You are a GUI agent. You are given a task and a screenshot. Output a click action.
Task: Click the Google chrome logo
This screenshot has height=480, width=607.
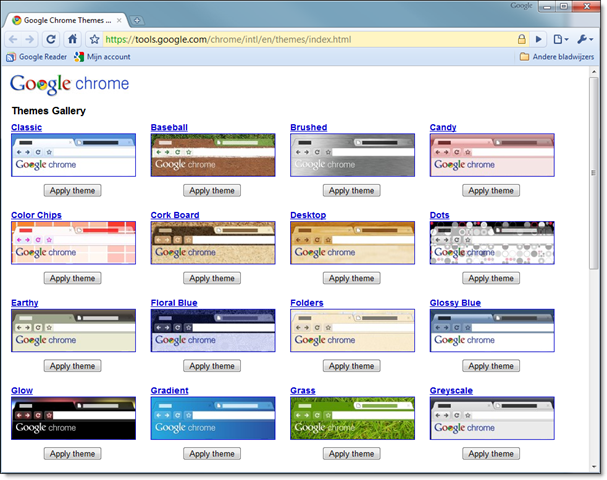[x=70, y=84]
